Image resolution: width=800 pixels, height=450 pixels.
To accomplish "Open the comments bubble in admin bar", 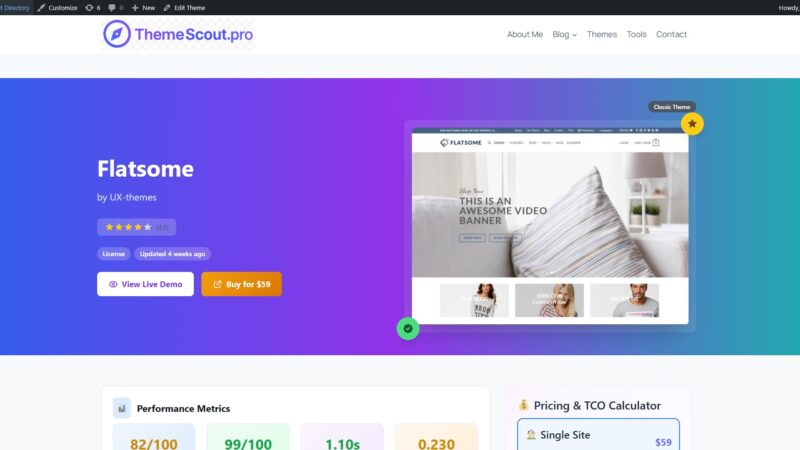I will pos(115,8).
